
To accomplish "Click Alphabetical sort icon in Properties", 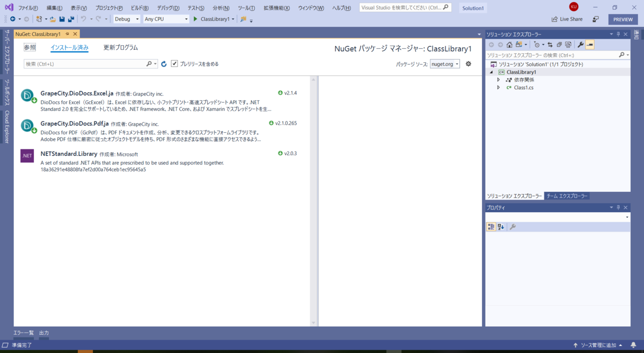I will [x=501, y=227].
